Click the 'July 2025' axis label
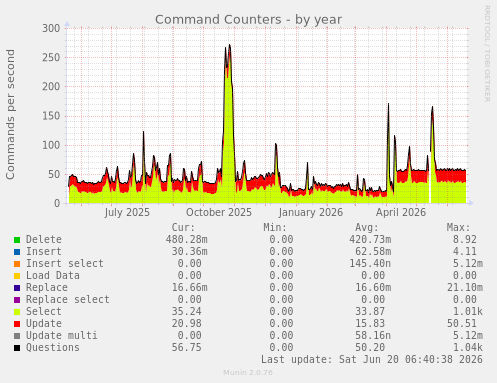Viewport: 497px width, 383px height. pyautogui.click(x=127, y=212)
